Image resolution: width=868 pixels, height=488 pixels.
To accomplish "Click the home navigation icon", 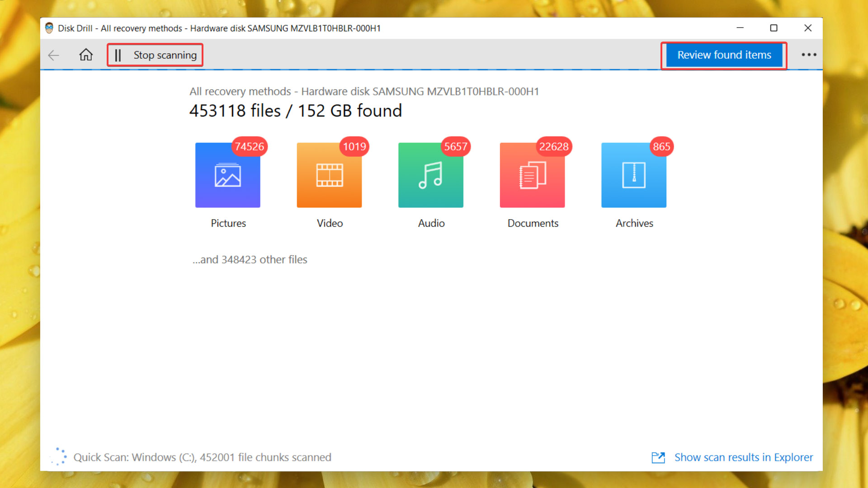I will tap(85, 56).
